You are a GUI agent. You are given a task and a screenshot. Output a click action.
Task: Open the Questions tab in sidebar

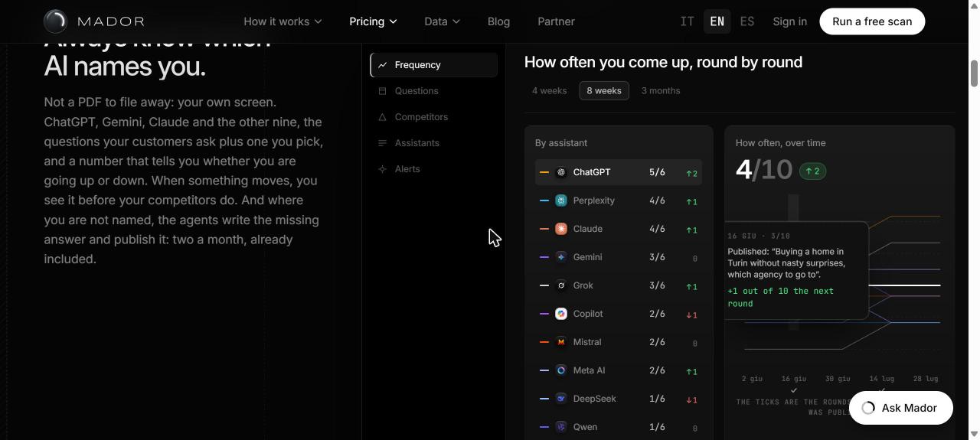point(434,91)
